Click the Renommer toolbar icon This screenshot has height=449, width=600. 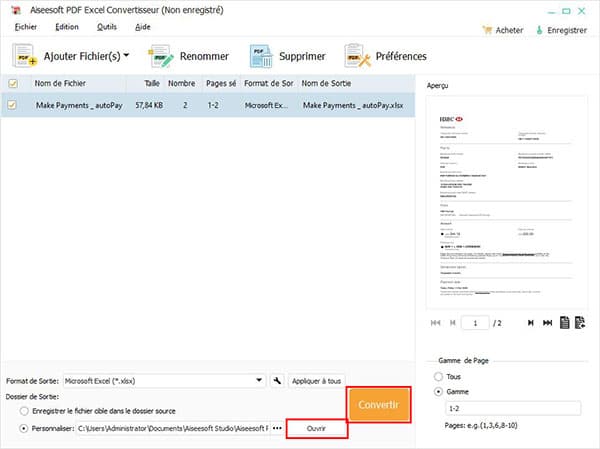pos(161,56)
